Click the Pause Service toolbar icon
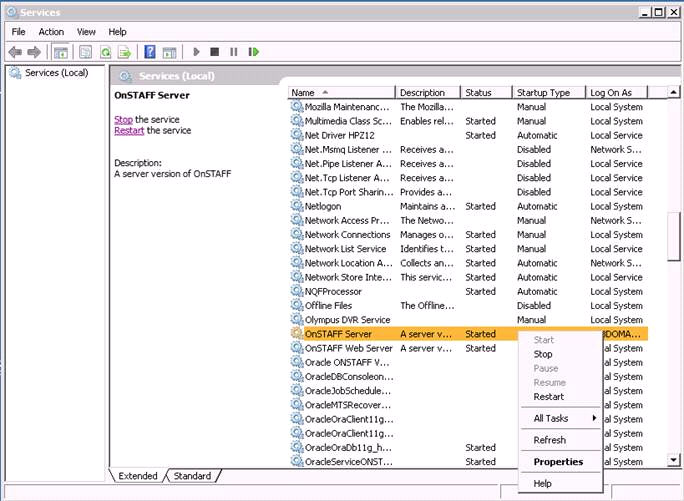Viewport: 684px width, 501px height. coord(234,52)
